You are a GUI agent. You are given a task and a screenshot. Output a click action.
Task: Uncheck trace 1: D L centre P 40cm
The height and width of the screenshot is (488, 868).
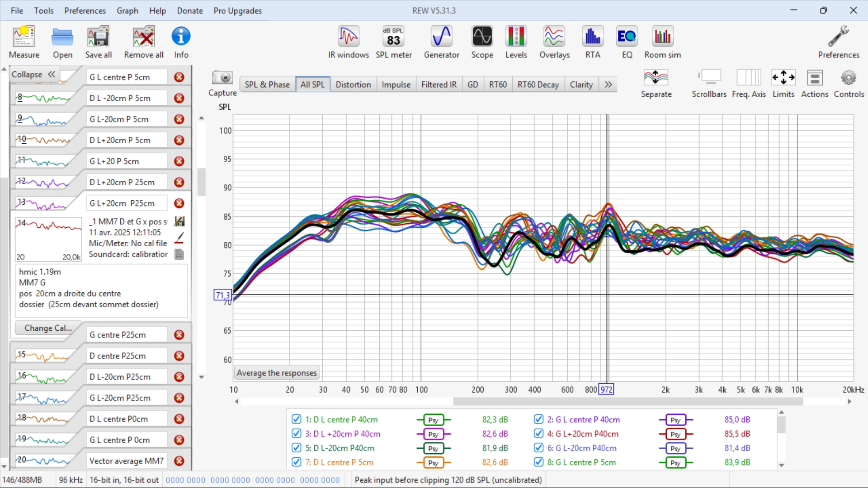(297, 419)
